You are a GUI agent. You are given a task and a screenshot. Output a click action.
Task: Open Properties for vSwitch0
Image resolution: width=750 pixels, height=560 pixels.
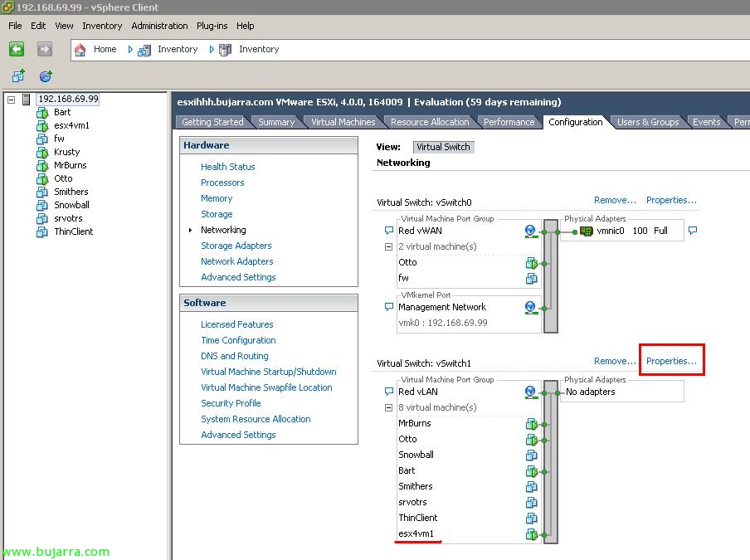[671, 200]
